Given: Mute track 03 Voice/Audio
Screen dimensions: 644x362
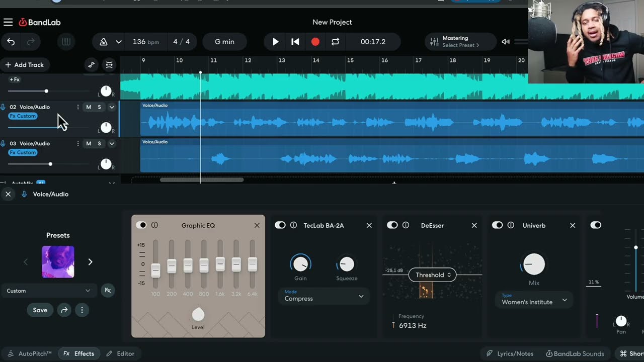Looking at the screenshot, I should point(89,144).
